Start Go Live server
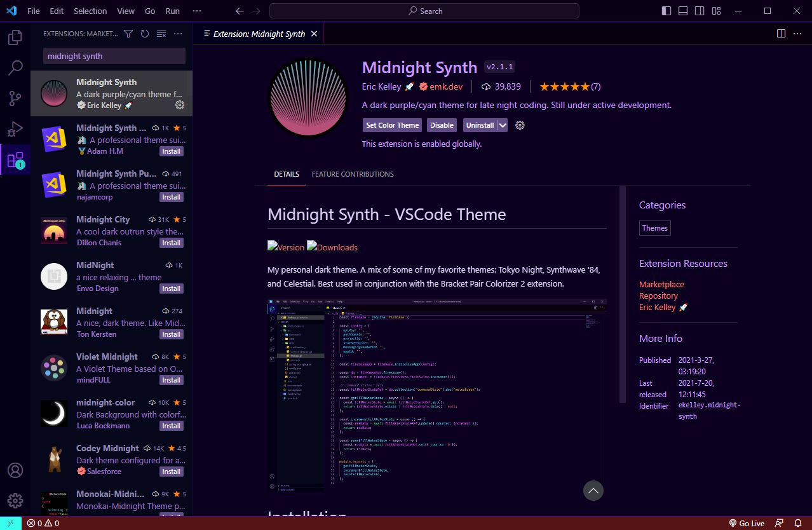 [747, 524]
